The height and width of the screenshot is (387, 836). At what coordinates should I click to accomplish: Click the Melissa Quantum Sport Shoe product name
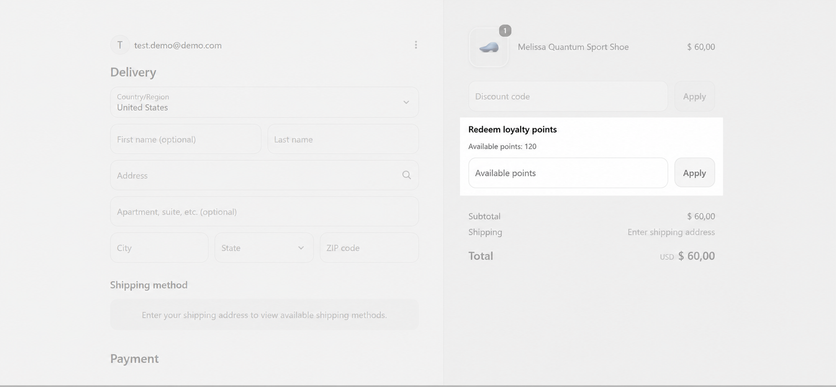[573, 47]
